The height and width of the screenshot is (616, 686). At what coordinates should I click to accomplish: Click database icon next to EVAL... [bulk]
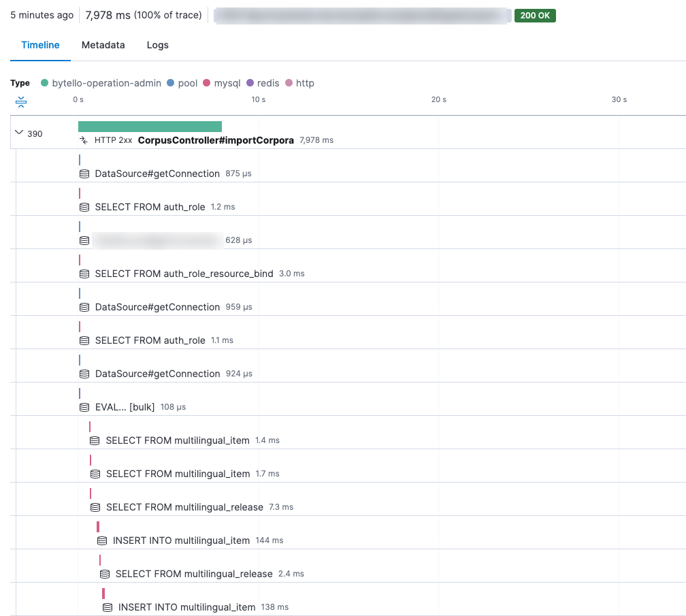pyautogui.click(x=84, y=407)
